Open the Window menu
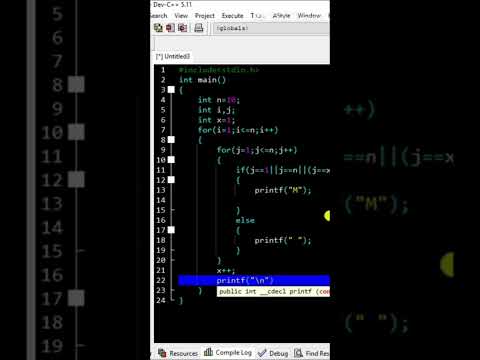480x360 pixels. 309,16
